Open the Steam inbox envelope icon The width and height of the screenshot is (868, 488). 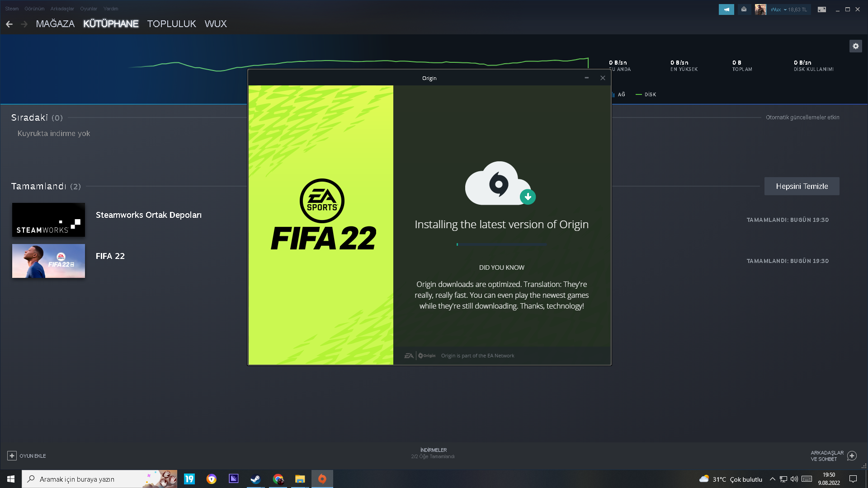pos(744,9)
